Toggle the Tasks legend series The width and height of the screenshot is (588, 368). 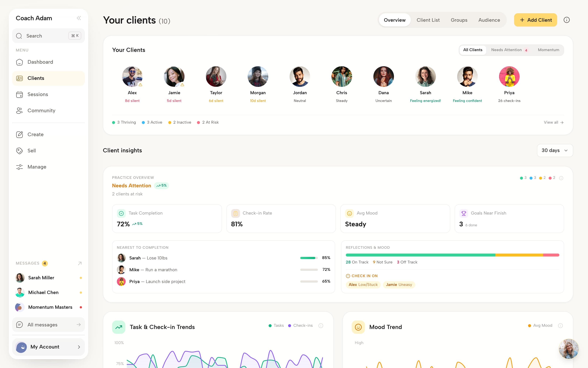276,326
